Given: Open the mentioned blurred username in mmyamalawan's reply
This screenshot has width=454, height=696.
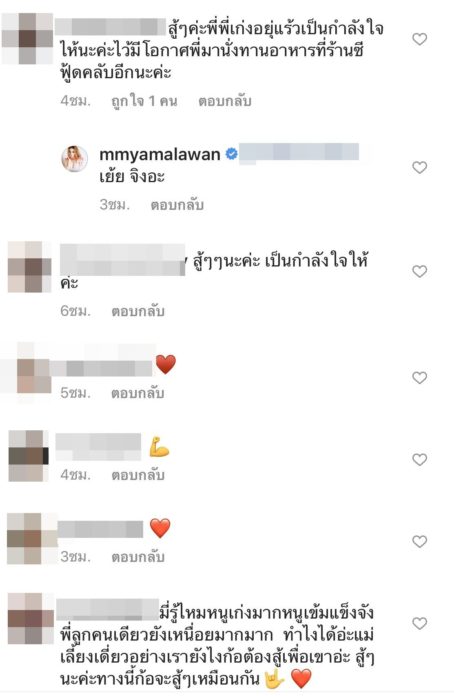Looking at the screenshot, I should tap(299, 153).
